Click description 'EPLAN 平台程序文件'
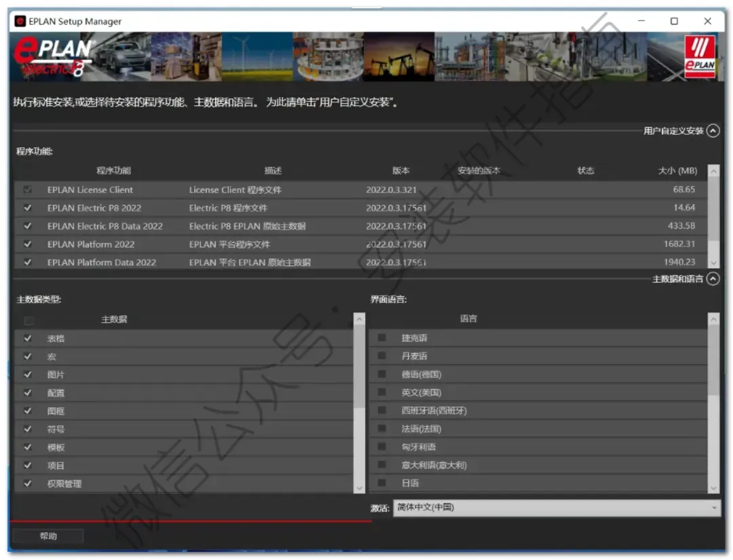Screen dimensions: 733x560 (x=229, y=244)
